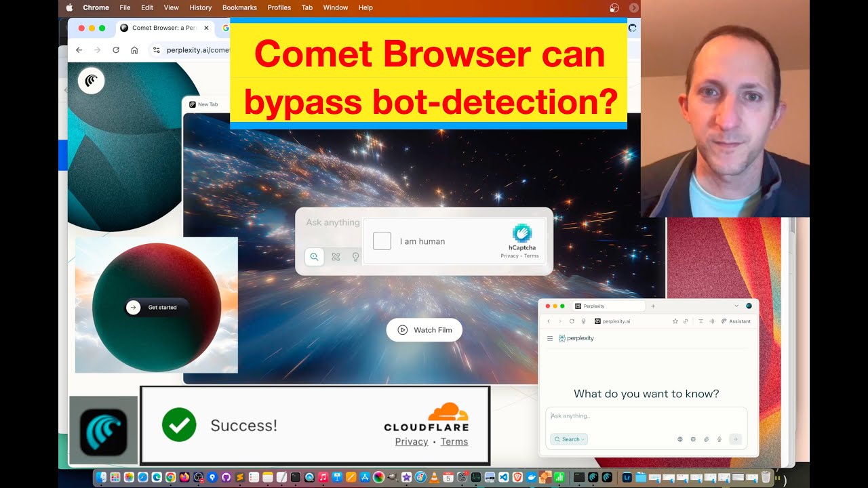Viewport: 868px width, 488px height.
Task: Reload page in the Comet window
Action: [572, 321]
